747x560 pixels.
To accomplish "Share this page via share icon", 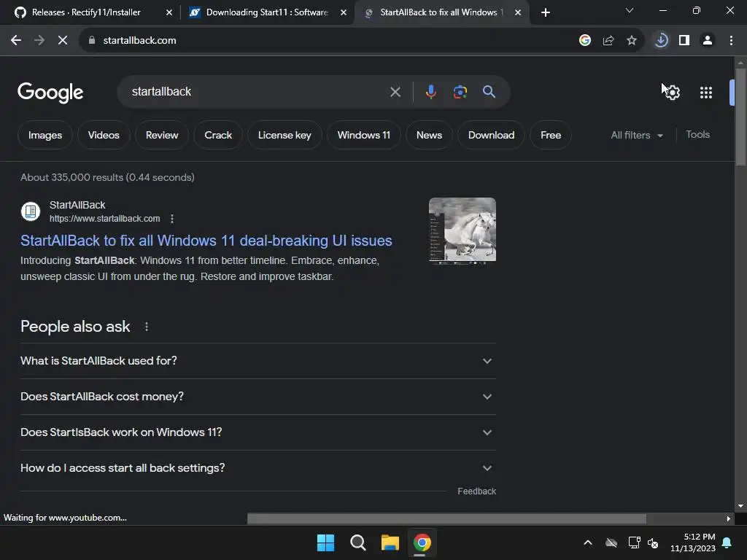I will (x=608, y=41).
